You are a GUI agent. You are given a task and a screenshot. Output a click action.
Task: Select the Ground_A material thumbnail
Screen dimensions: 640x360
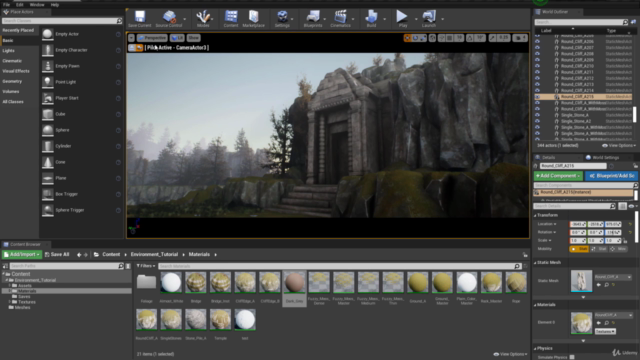(x=418, y=282)
